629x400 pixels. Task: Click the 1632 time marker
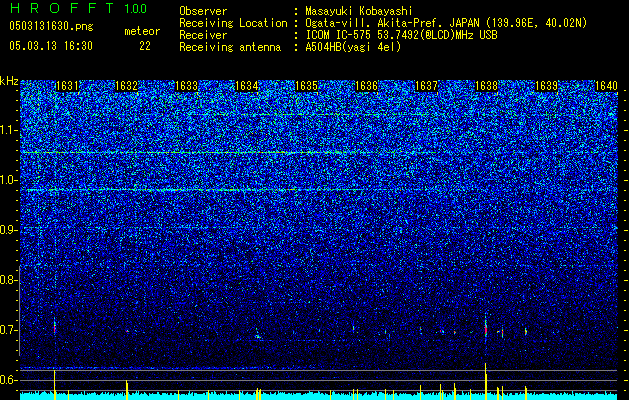point(127,86)
